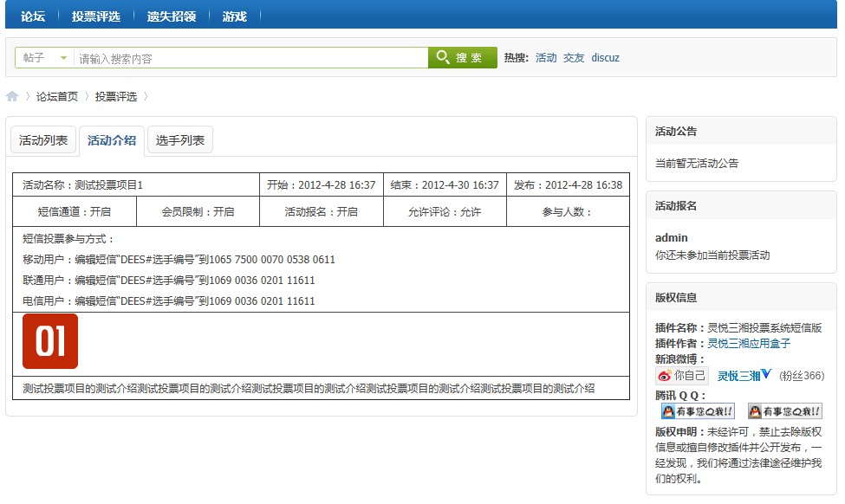Click the second QQ contact button

point(785,411)
